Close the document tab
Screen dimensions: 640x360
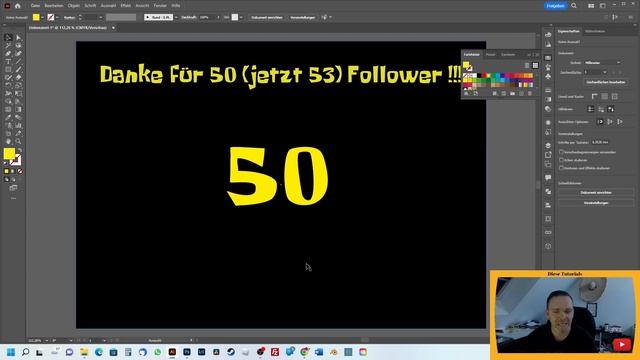click(x=113, y=28)
